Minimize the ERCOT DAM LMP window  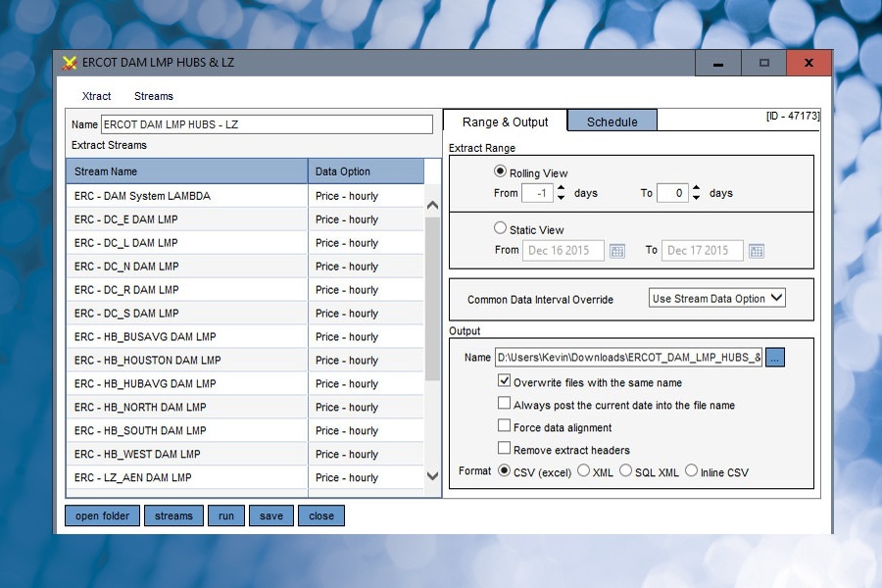(717, 63)
